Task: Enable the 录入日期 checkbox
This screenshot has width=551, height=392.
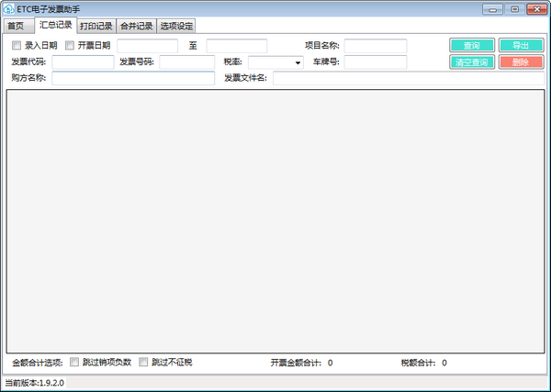Action: (x=17, y=45)
